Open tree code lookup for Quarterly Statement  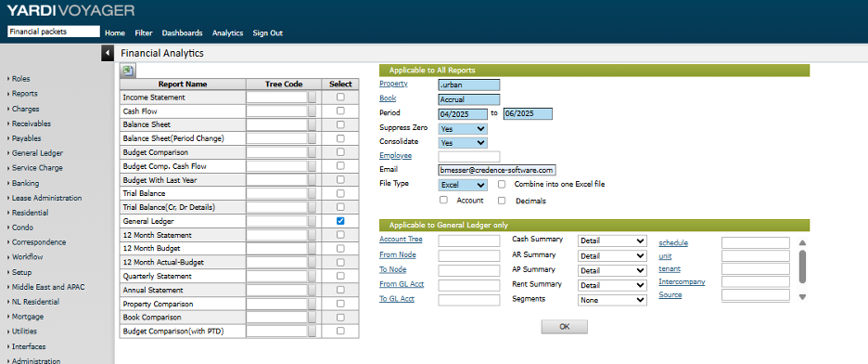click(313, 276)
